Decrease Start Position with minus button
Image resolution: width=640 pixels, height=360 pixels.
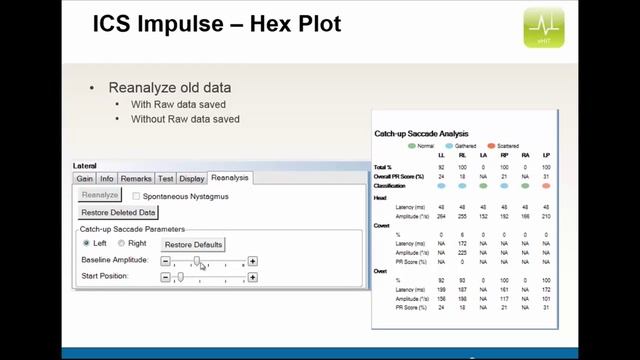tap(165, 277)
